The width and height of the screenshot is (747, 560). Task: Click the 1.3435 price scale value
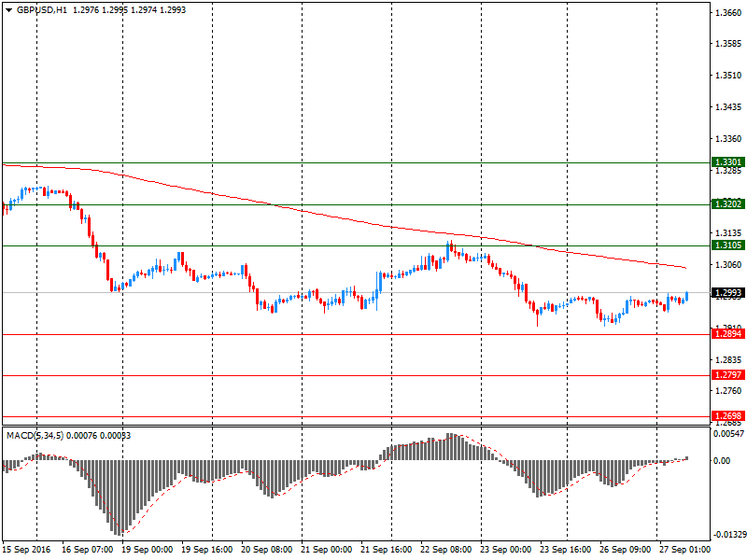pyautogui.click(x=728, y=107)
